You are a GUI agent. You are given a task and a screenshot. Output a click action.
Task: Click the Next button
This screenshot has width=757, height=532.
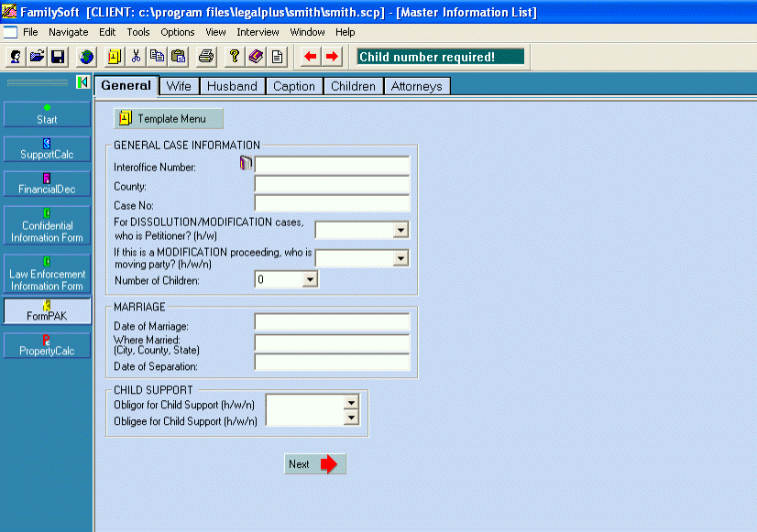tap(314, 464)
